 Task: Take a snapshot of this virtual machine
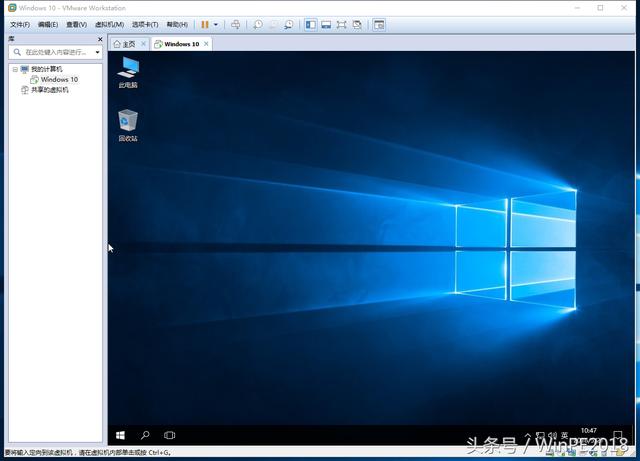pyautogui.click(x=258, y=25)
